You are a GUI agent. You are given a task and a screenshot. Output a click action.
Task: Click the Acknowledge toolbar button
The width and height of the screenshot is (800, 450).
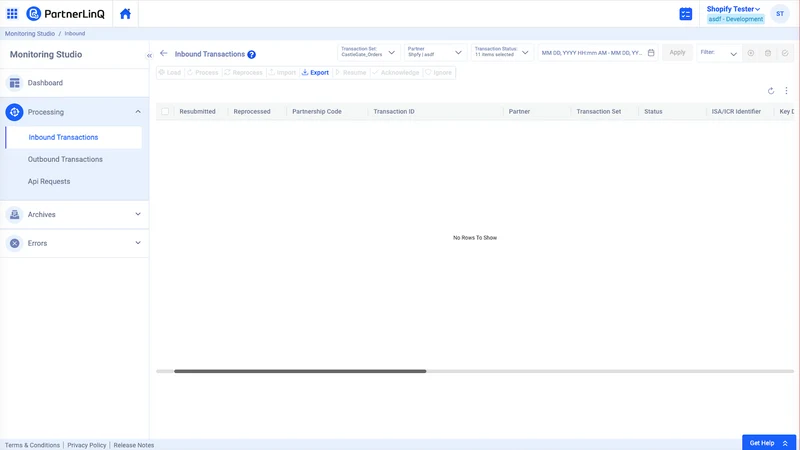[x=396, y=72]
